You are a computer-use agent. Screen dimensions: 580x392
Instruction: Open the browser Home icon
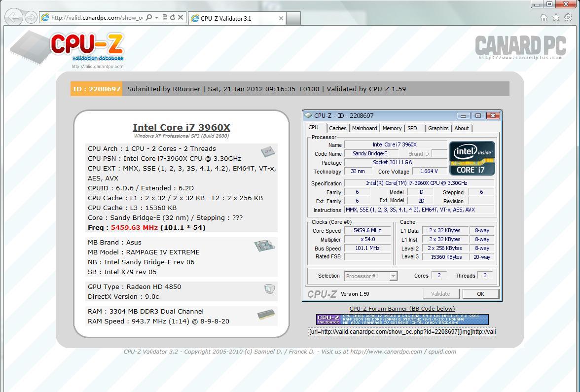[x=544, y=17]
